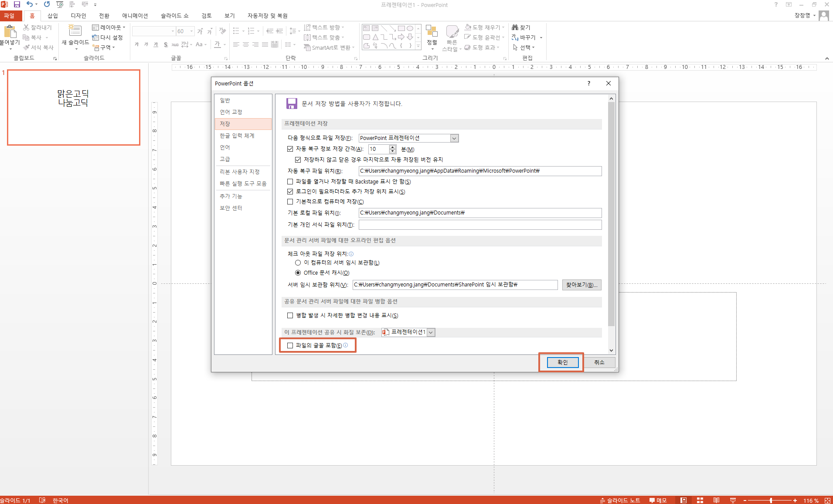This screenshot has width=833, height=504.
Task: Click the decrease indent icon
Action: coord(270,31)
